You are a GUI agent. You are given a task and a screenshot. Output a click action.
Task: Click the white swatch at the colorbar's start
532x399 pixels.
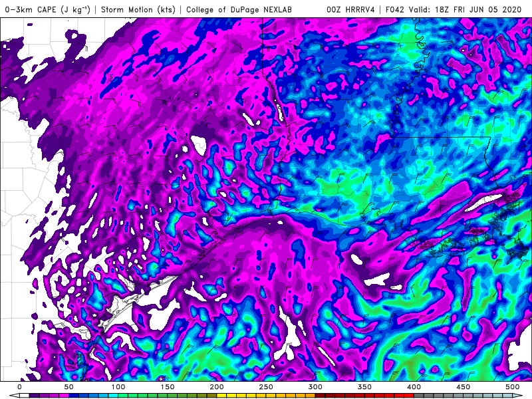25,396
